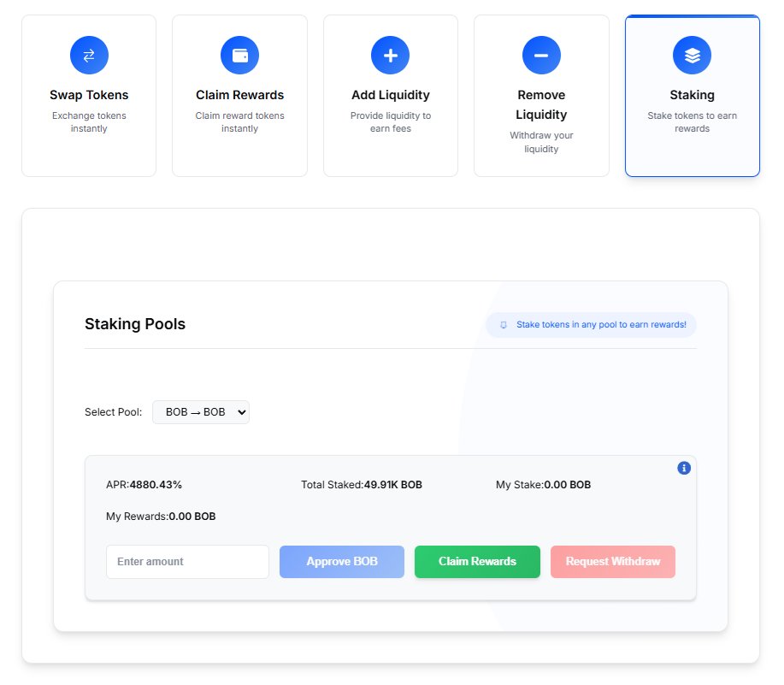784x685 pixels.
Task: Click 'Stake tokens to earn rewards' description
Action: click(692, 122)
